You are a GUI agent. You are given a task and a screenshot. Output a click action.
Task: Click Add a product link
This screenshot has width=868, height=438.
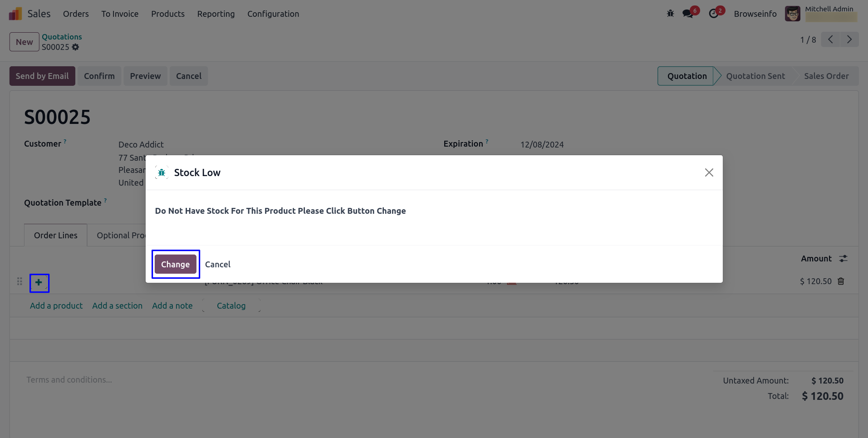pos(56,305)
